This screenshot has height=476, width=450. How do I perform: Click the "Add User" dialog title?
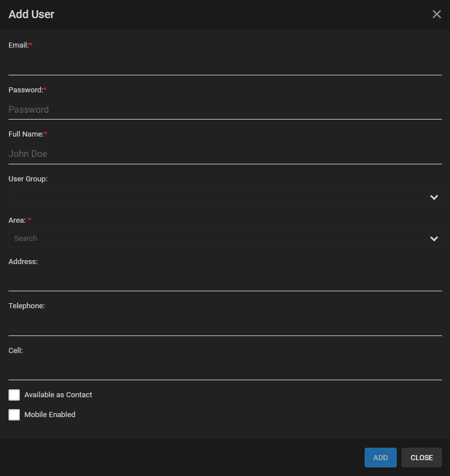click(31, 14)
